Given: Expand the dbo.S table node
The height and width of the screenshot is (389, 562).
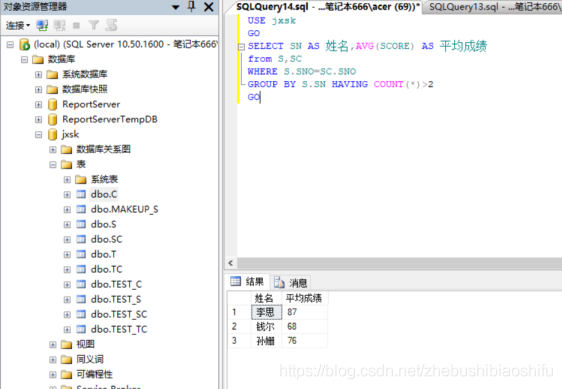Looking at the screenshot, I should [x=67, y=225].
